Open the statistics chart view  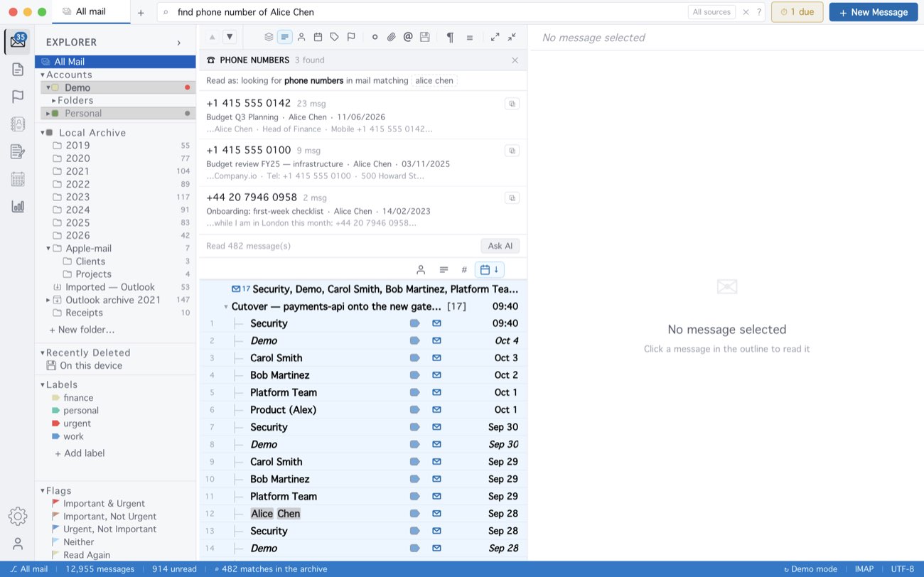click(18, 207)
